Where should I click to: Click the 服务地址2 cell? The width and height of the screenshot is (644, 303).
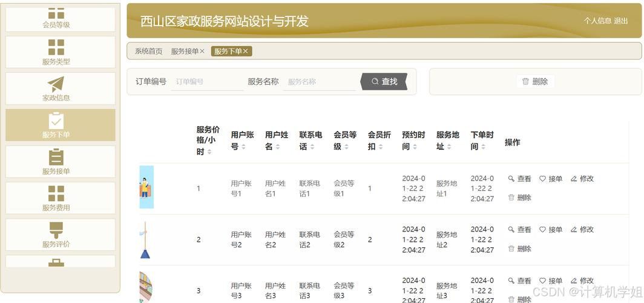click(x=447, y=240)
